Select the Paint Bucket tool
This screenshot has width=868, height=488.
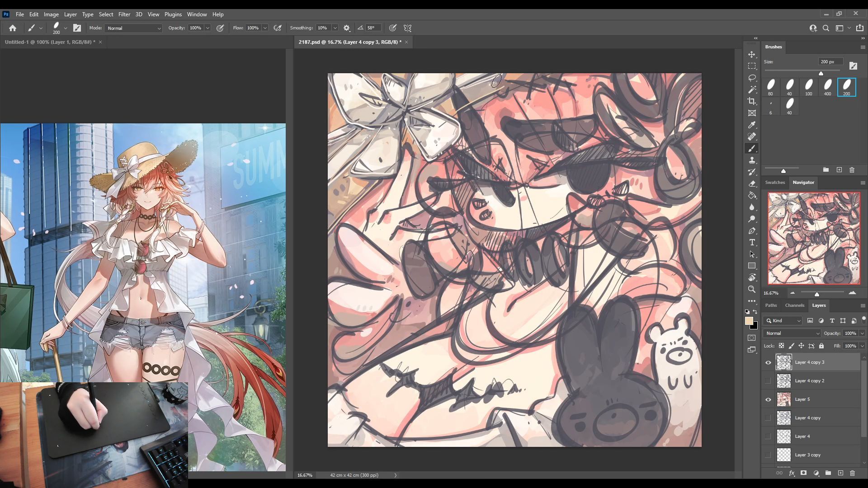point(752,195)
